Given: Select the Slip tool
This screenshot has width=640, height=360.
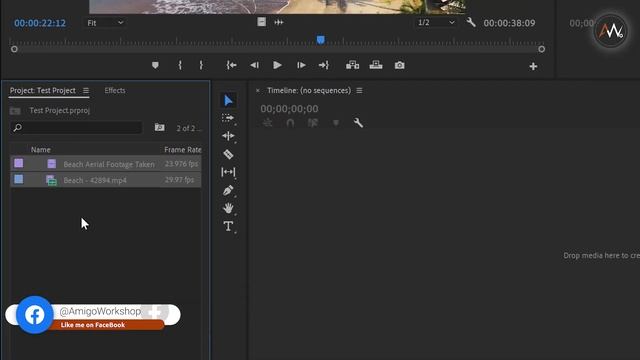Looking at the screenshot, I should (x=228, y=172).
